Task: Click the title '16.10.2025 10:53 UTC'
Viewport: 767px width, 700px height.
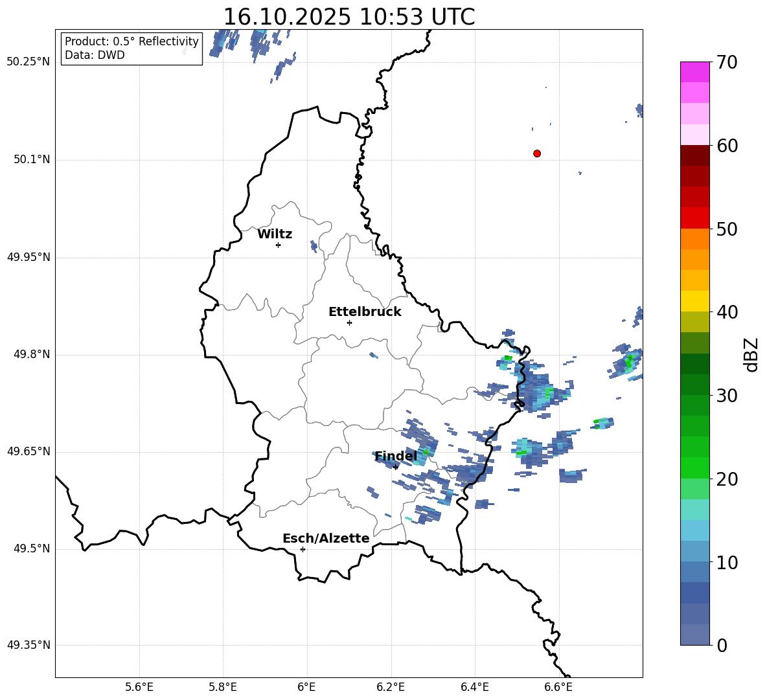Action: pos(349,17)
